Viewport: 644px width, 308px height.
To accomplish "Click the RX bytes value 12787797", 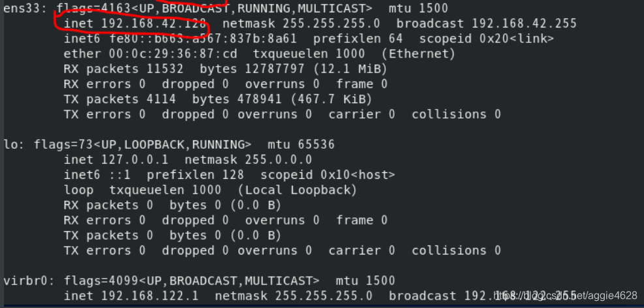I will [x=274, y=69].
